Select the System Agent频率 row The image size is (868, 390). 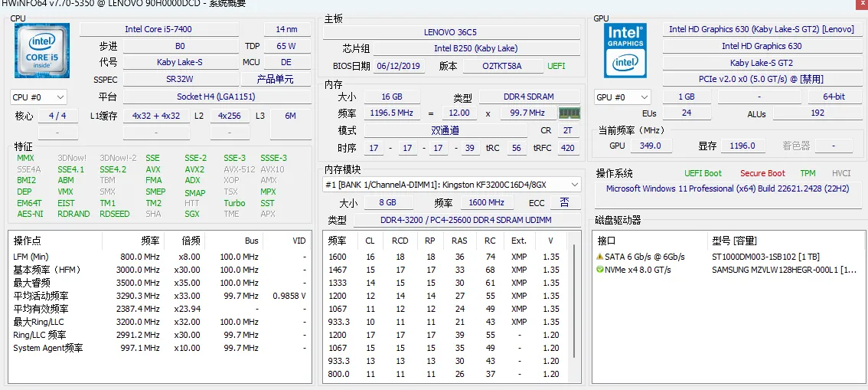click(160, 348)
